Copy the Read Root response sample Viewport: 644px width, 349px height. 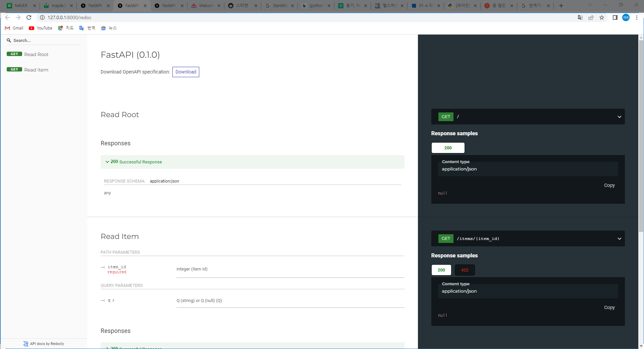click(x=609, y=186)
